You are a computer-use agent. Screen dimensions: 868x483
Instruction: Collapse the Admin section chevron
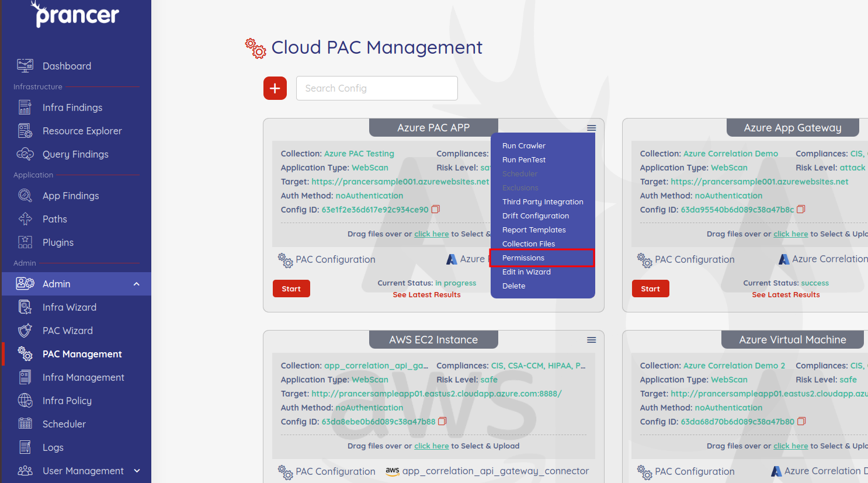pos(137,284)
